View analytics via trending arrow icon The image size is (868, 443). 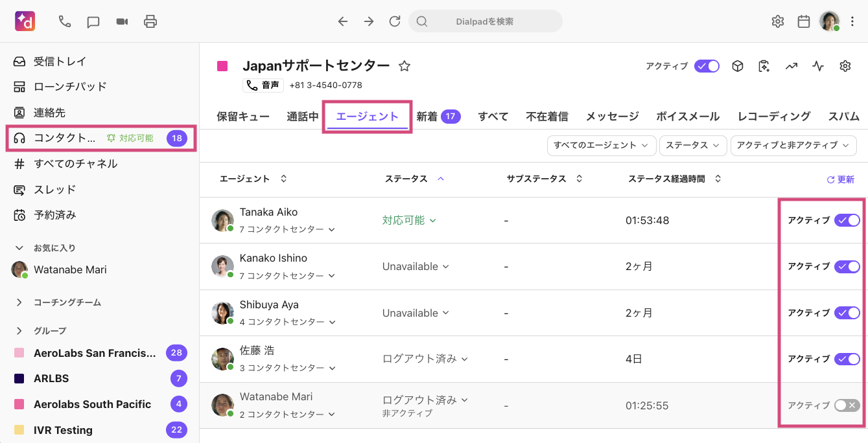click(791, 65)
